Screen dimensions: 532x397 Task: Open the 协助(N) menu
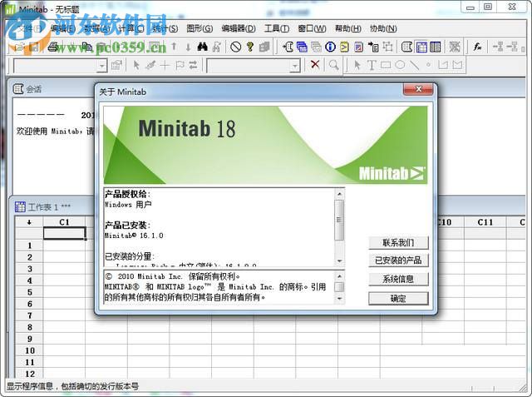pyautogui.click(x=383, y=28)
